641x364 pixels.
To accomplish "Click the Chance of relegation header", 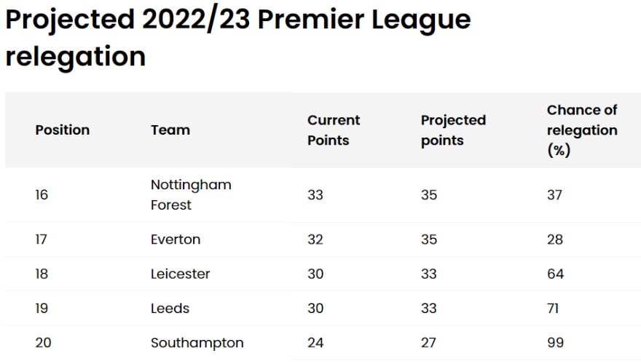I will click(582, 130).
